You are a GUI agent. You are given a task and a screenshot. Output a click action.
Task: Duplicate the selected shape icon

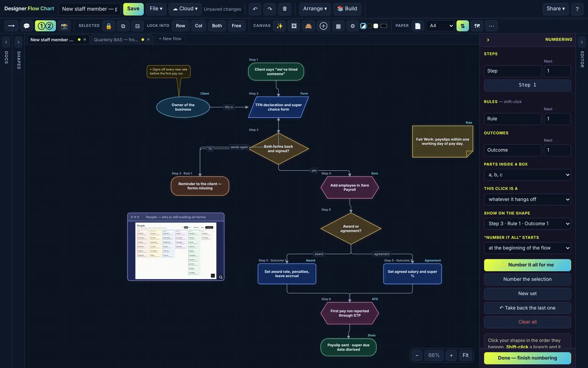pyautogui.click(x=123, y=26)
